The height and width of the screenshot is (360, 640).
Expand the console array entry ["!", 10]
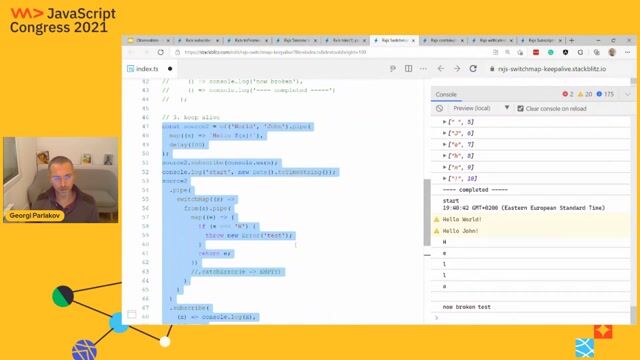(444, 178)
